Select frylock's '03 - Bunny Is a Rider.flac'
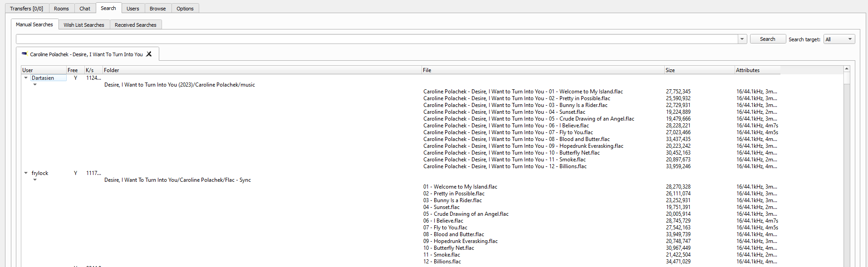The image size is (868, 267). 452,200
